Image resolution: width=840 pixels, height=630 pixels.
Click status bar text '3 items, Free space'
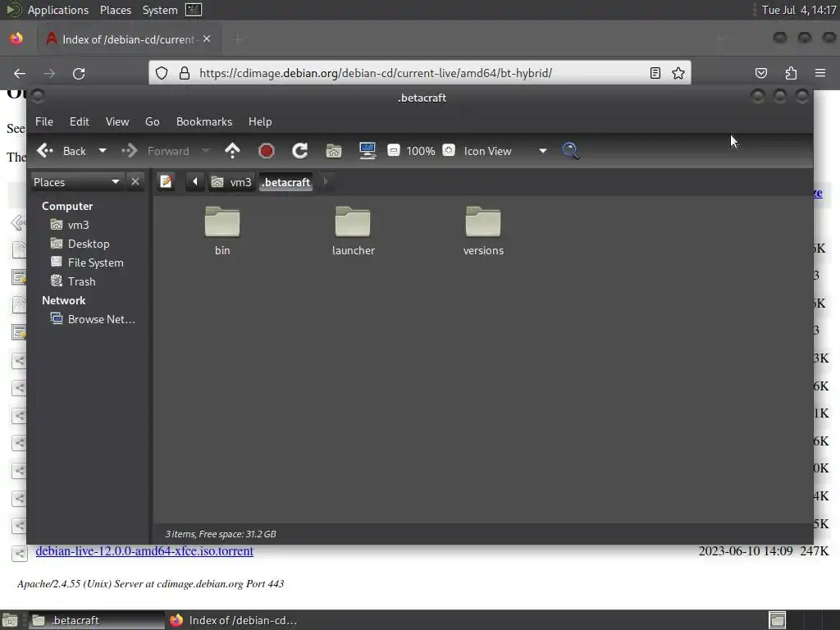click(221, 534)
